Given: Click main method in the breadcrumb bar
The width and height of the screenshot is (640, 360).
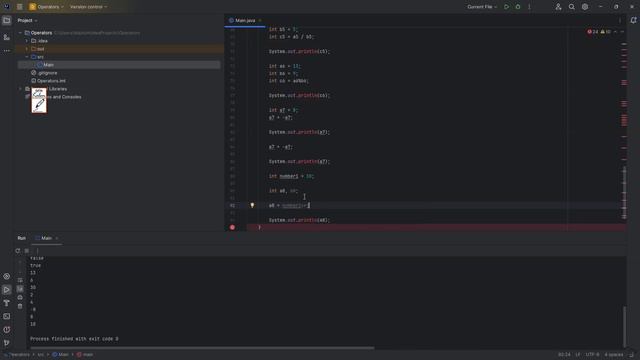Looking at the screenshot, I should pos(85,355).
